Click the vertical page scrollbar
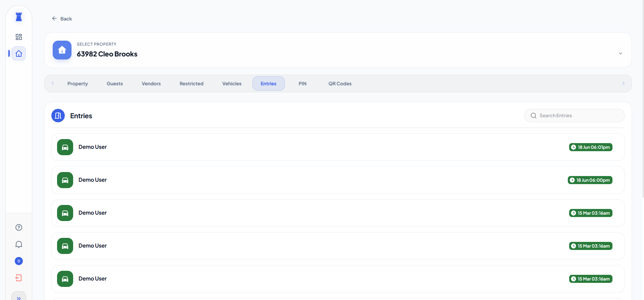This screenshot has height=300, width=644. tap(643, 99)
